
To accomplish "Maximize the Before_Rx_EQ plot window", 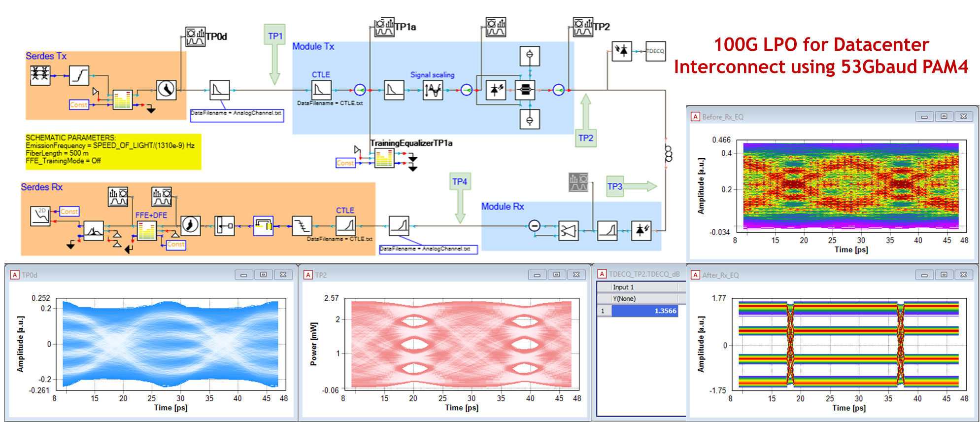I will [944, 117].
